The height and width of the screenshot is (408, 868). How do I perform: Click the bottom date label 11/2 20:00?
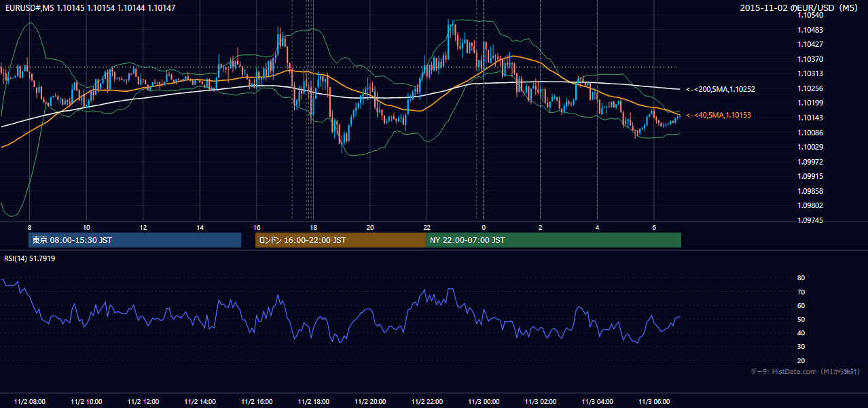tap(369, 402)
